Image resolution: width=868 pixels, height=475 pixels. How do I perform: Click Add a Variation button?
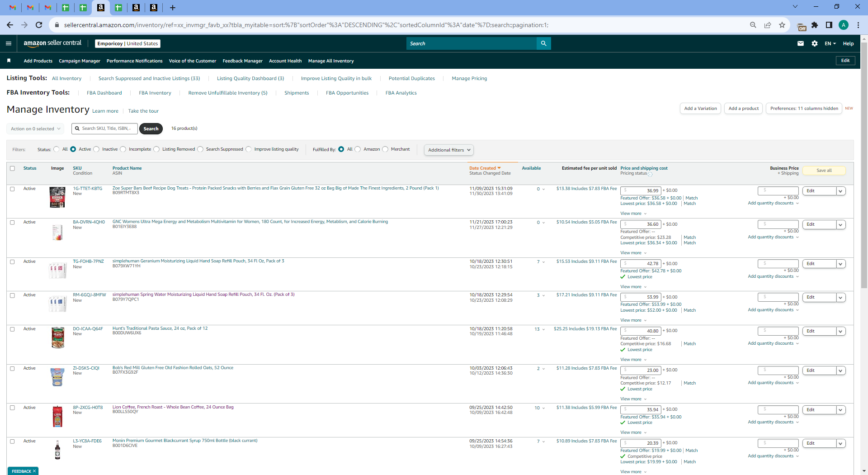point(700,109)
